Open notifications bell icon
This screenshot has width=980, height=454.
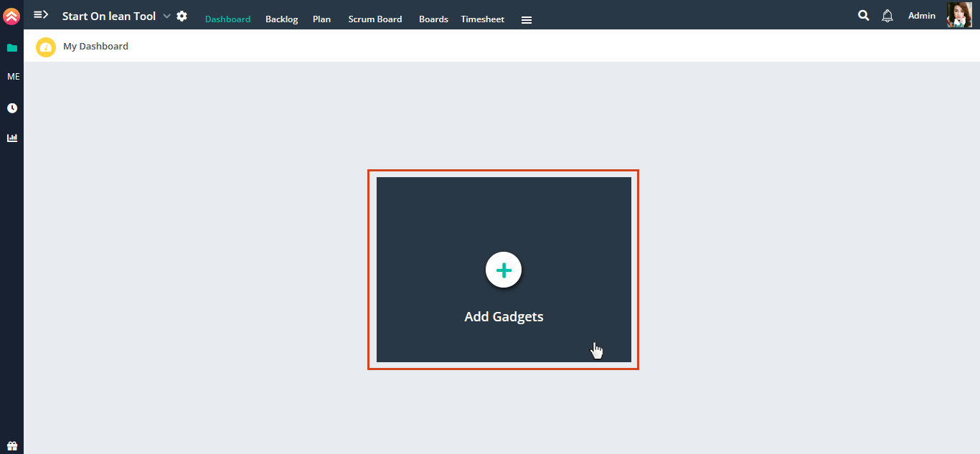[887, 16]
